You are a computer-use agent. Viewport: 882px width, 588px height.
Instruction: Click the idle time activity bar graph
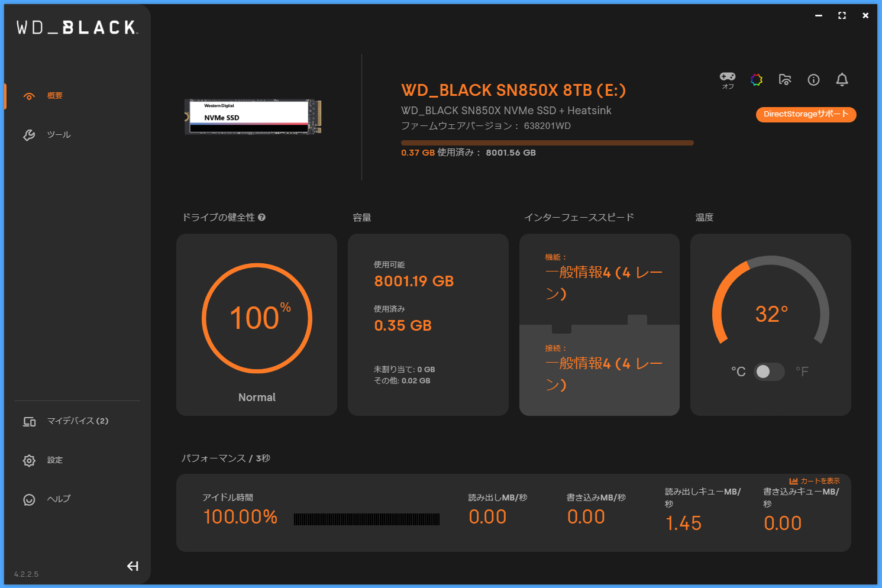[367, 519]
